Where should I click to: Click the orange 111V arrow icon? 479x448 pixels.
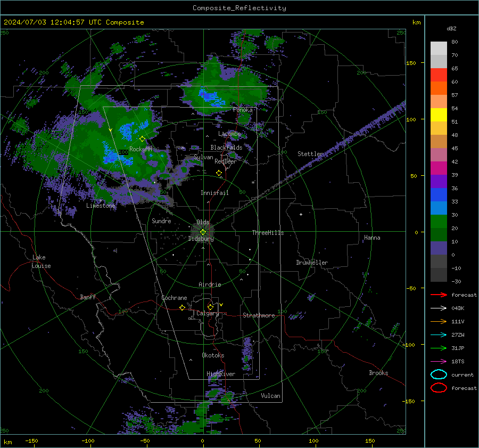[439, 321]
